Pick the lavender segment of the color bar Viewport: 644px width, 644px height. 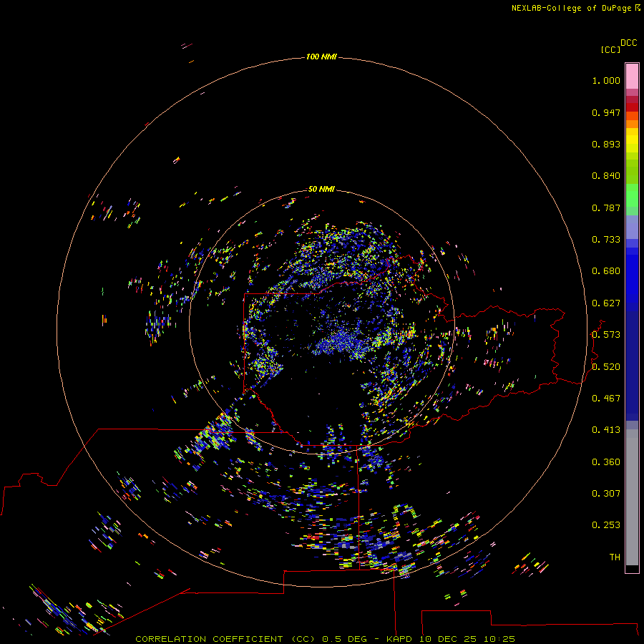[632, 227]
